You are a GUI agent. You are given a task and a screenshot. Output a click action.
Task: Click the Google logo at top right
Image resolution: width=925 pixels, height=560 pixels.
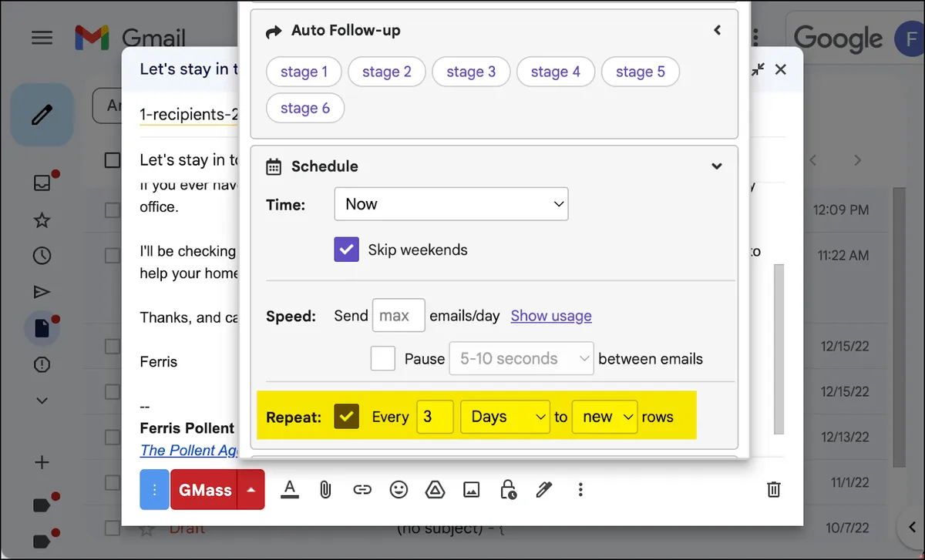(838, 38)
